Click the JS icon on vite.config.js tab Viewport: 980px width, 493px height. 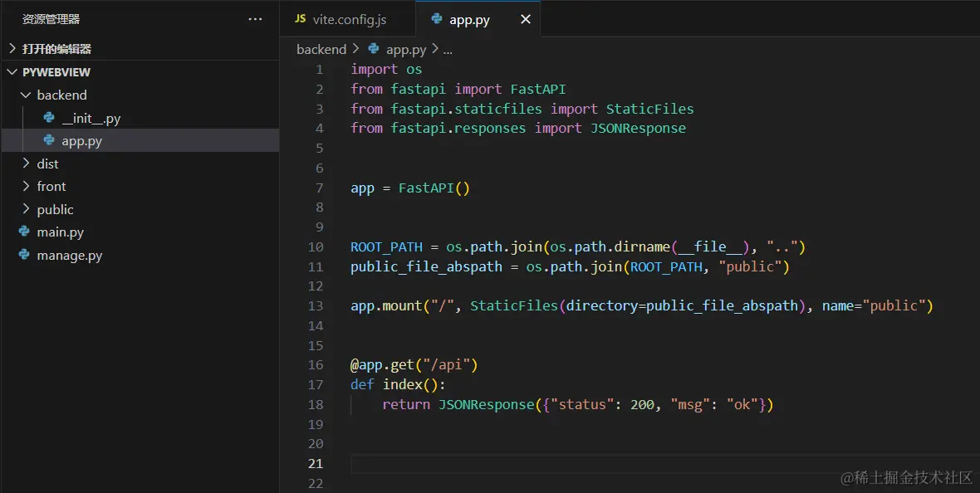click(301, 19)
